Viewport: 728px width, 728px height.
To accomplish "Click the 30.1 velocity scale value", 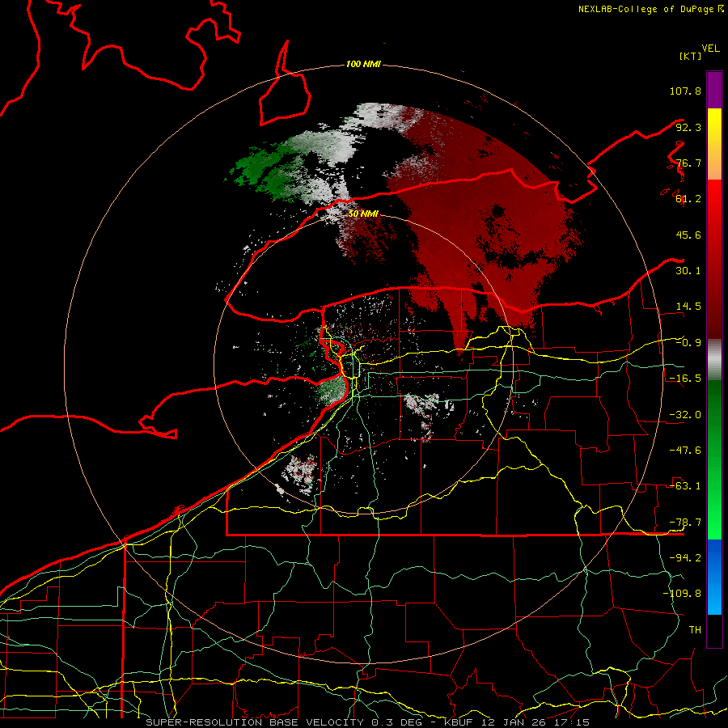I will click(688, 271).
